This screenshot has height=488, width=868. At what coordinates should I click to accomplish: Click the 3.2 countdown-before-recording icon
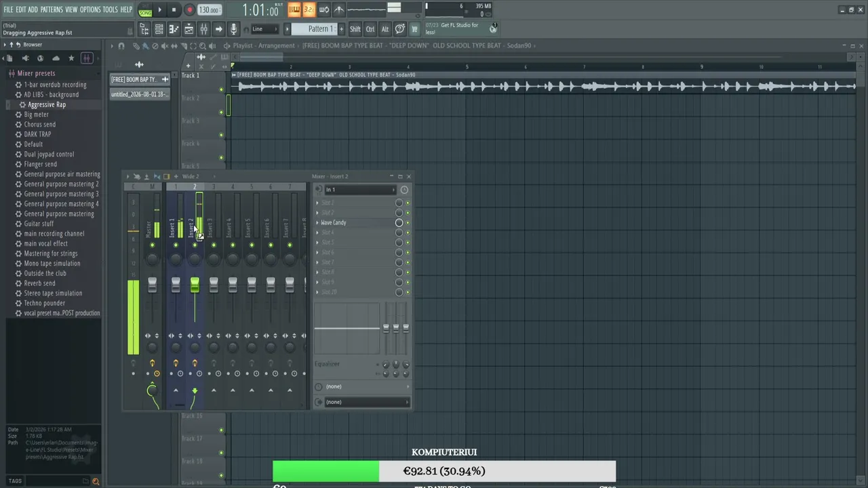coord(309,9)
